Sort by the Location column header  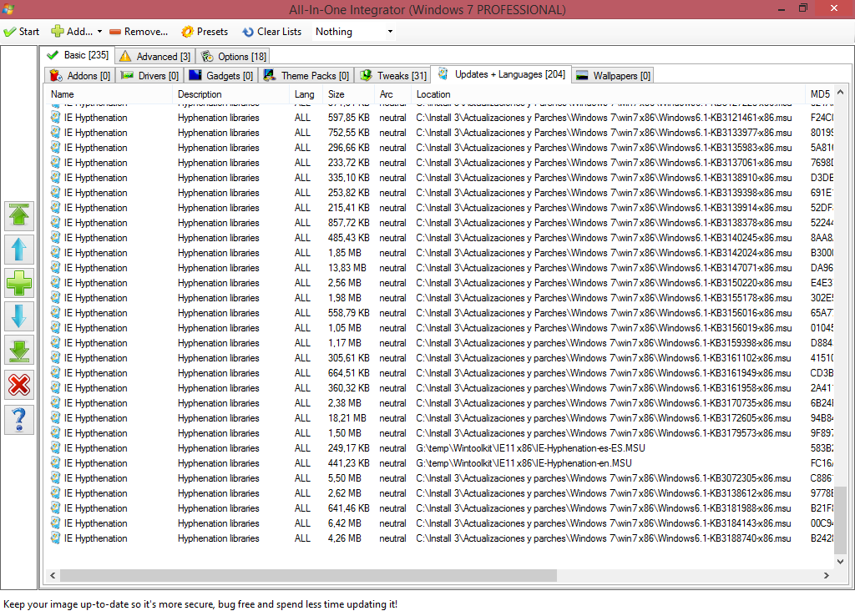[x=609, y=93]
